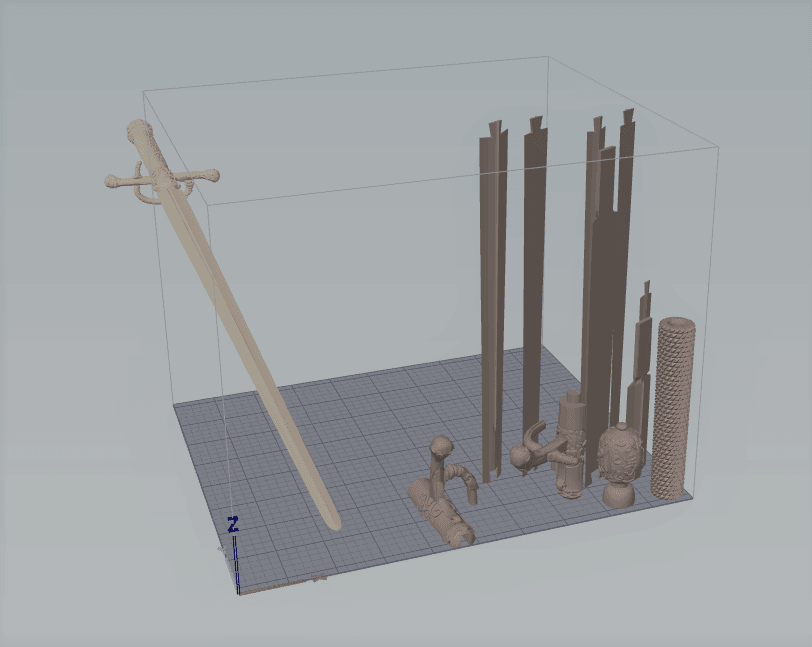Click the top edge of the build volume wireframe
This screenshot has height=647, width=812.
click(x=350, y=74)
